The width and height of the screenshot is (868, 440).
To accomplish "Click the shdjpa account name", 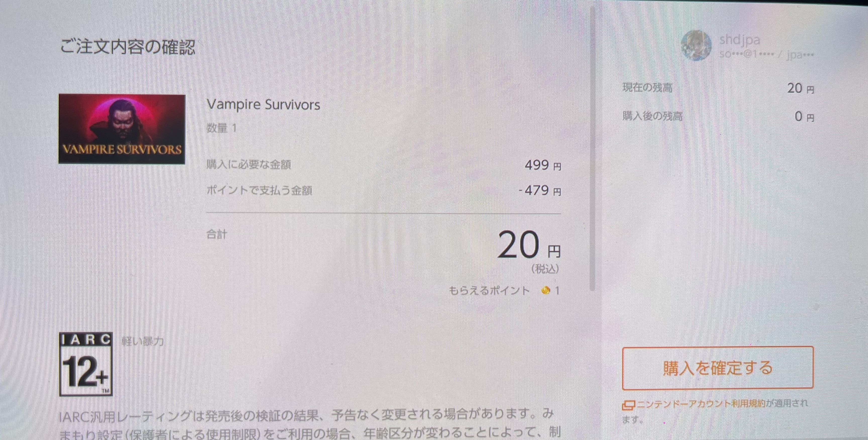I will click(x=739, y=40).
